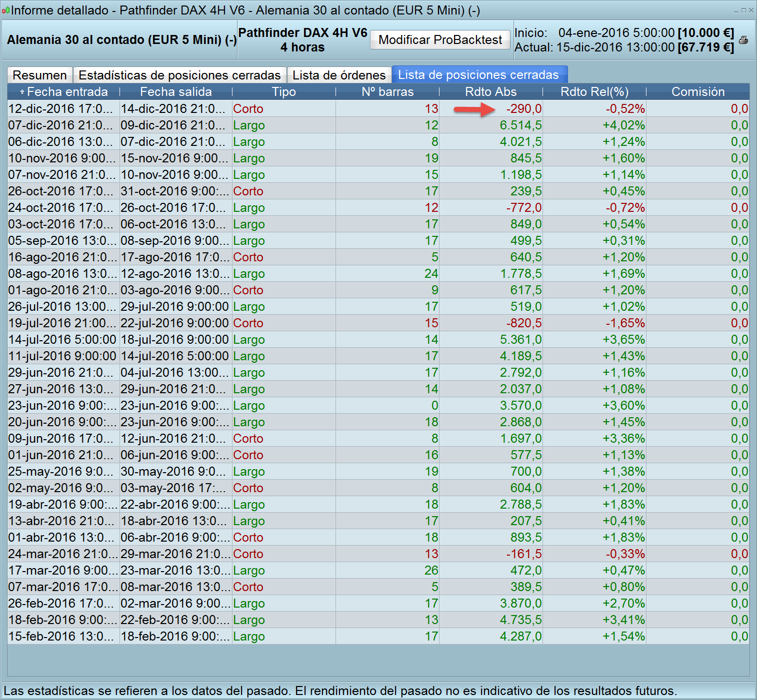
Task: Click entry date 03-oct-2016 17:0...
Action: [x=63, y=224]
